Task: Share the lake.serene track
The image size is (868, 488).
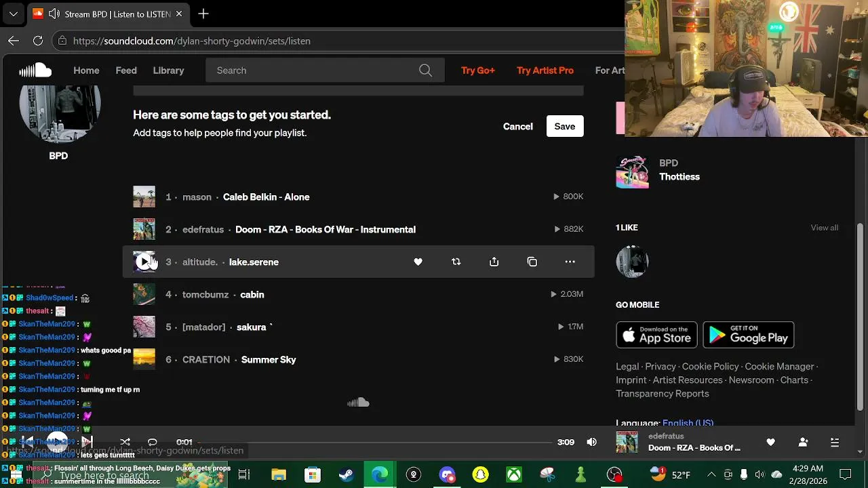Action: (x=494, y=262)
